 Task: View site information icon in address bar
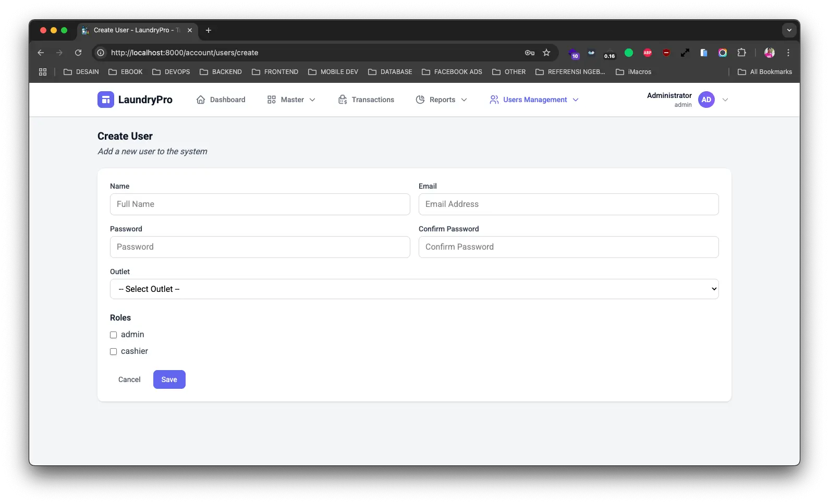click(x=101, y=53)
